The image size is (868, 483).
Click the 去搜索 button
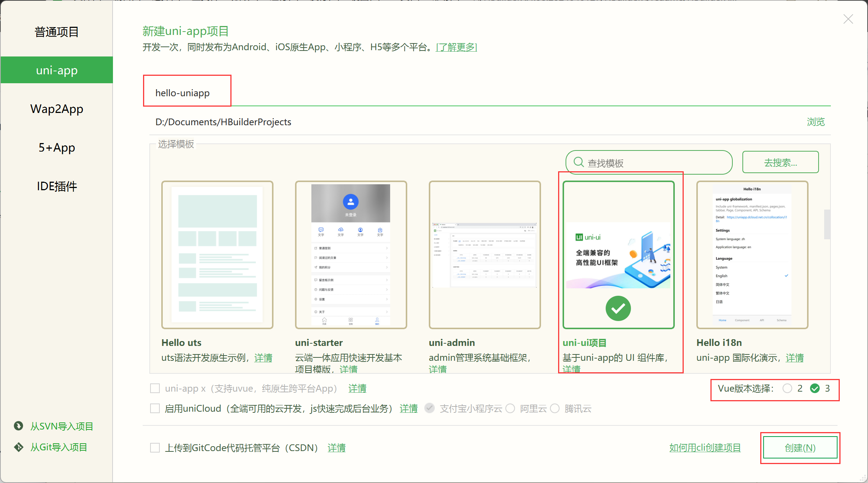click(x=780, y=162)
